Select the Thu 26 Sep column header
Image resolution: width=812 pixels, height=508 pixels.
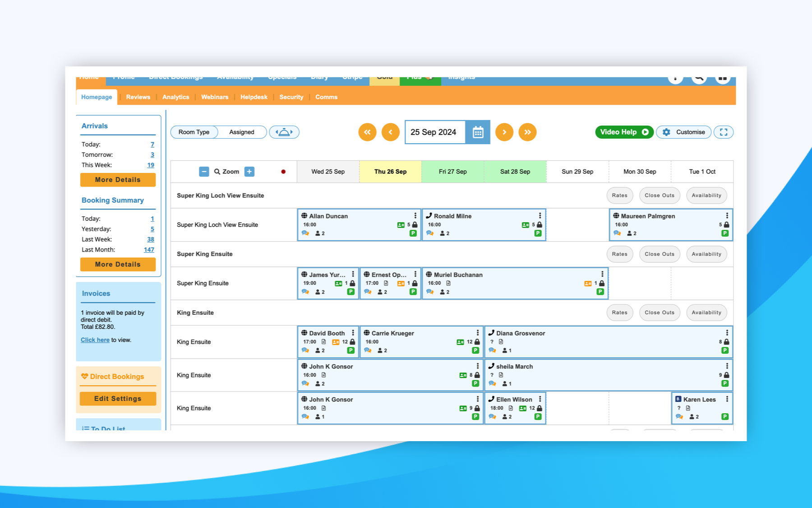(390, 172)
